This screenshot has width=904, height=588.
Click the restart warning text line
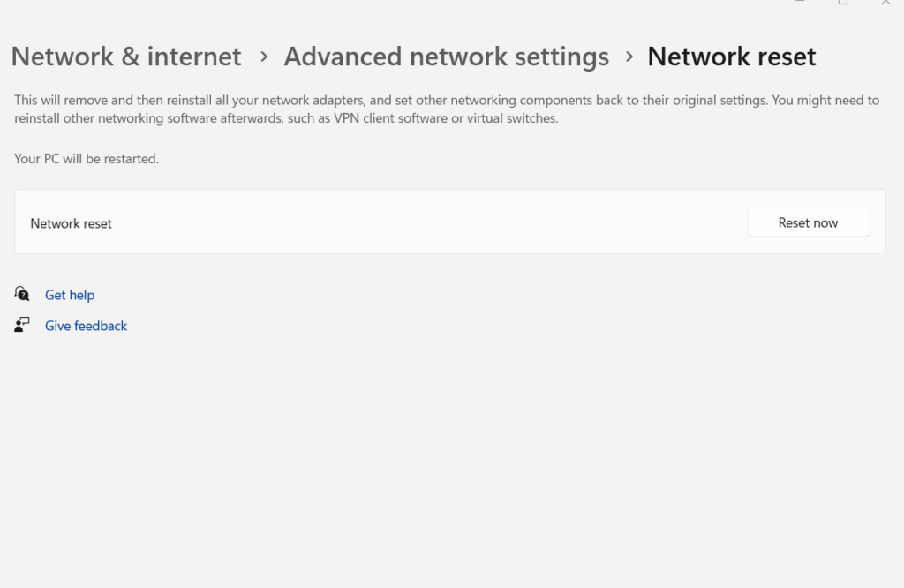[86, 159]
